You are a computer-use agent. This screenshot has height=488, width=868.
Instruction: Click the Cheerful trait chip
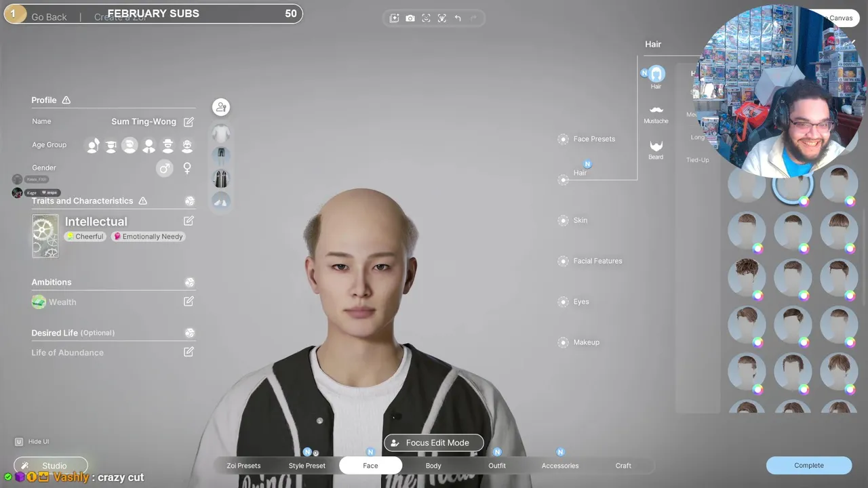85,237
